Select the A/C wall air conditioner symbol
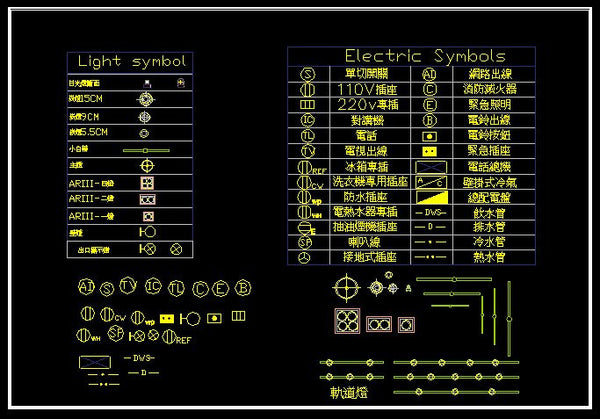The width and height of the screenshot is (600, 419). [431, 182]
